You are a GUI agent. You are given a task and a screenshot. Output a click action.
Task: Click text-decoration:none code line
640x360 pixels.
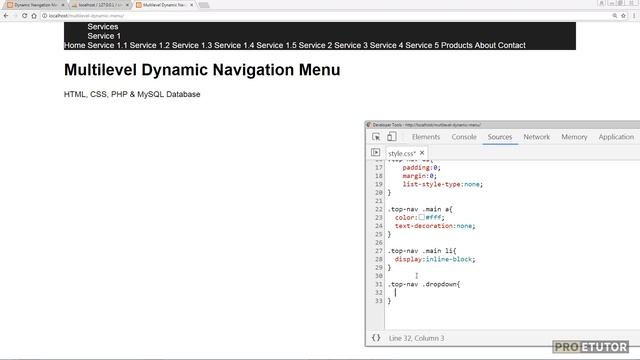[435, 226]
